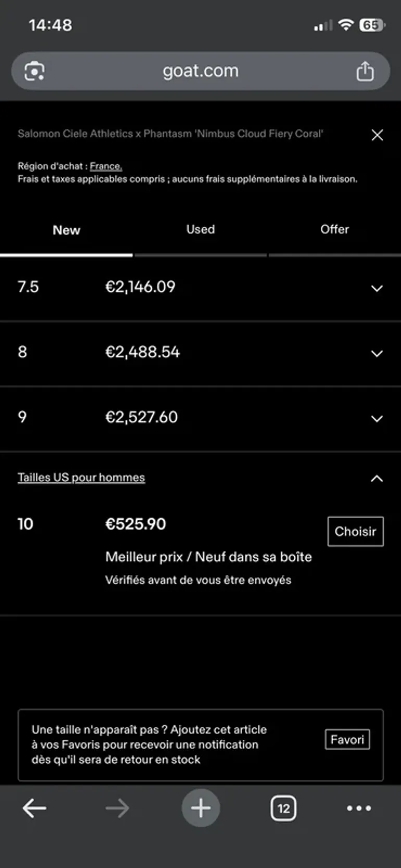Open the share sheet icon in address bar

(x=365, y=71)
